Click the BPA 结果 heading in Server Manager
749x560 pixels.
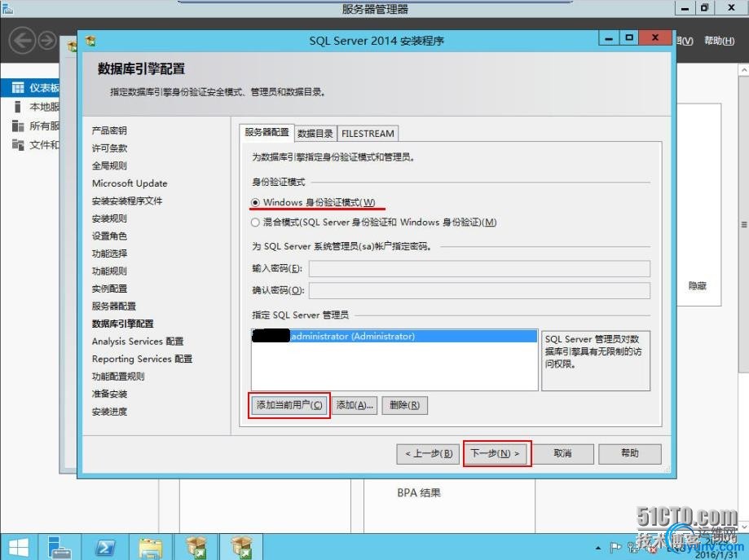point(419,492)
